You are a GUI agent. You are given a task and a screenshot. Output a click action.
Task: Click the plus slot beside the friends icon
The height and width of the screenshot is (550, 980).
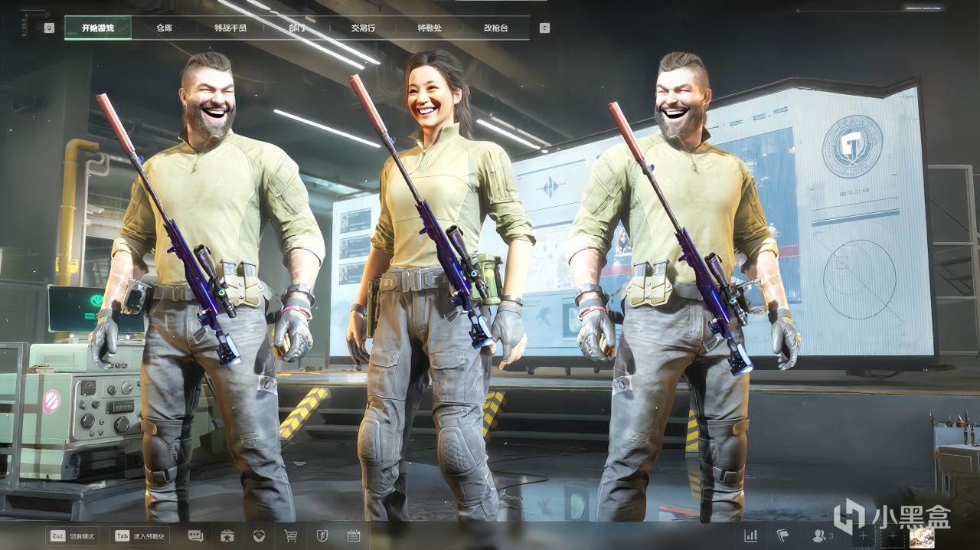(863, 536)
